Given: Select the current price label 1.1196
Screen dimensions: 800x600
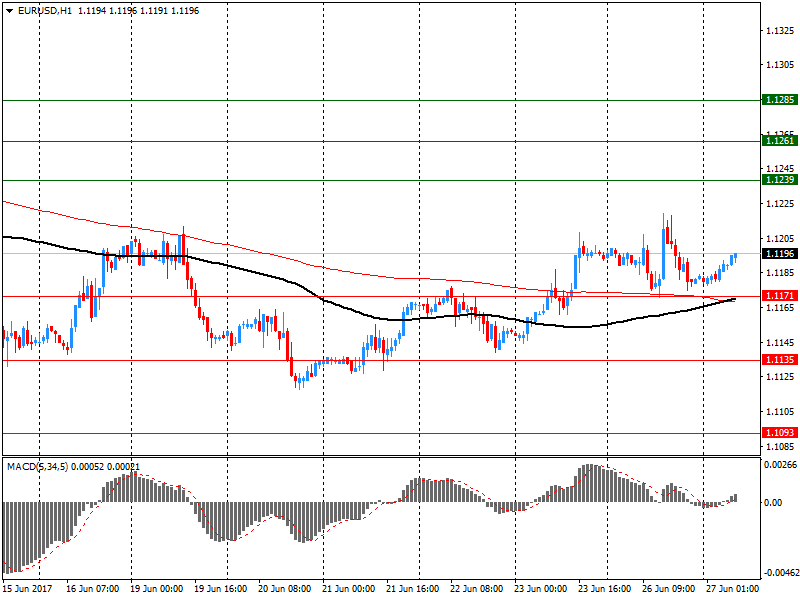Looking at the screenshot, I should pyautogui.click(x=780, y=254).
